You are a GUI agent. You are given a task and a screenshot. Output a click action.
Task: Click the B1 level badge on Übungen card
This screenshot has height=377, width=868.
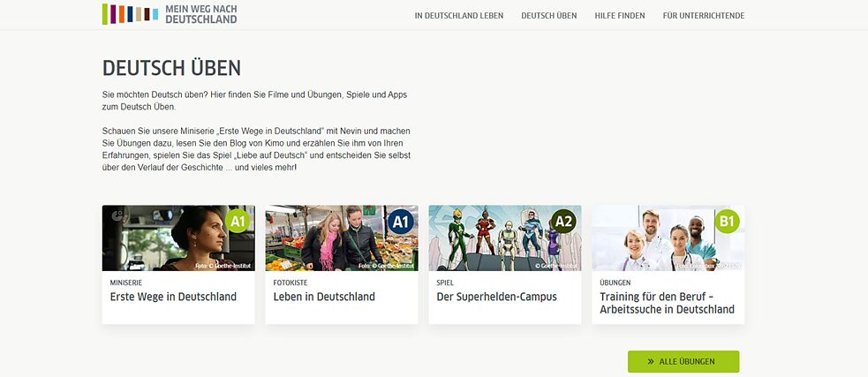727,221
